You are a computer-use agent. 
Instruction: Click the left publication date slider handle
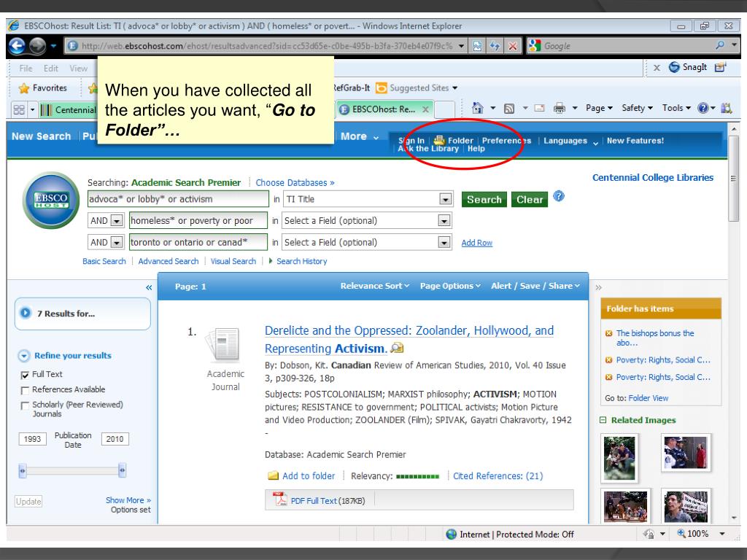pyautogui.click(x=22, y=470)
